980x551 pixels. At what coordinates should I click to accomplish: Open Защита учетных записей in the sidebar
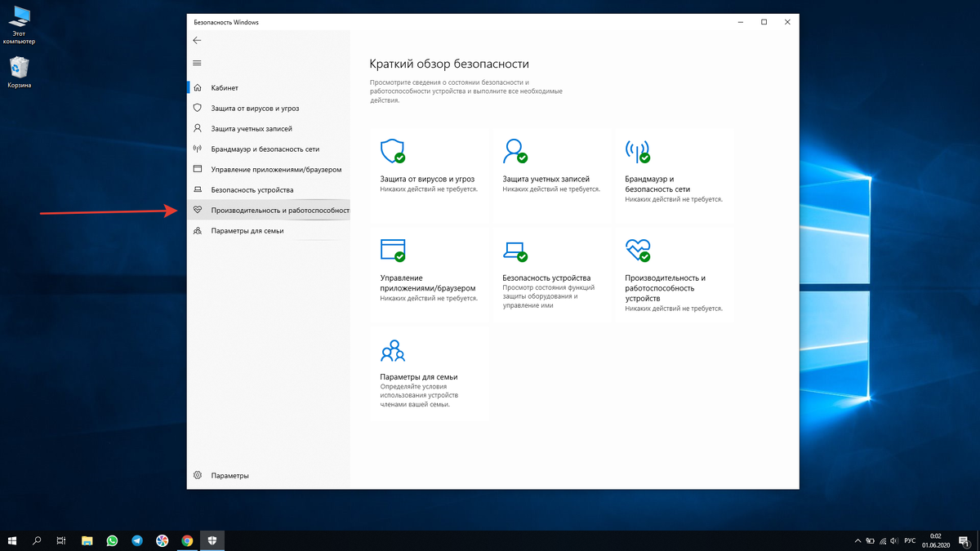coord(268,128)
